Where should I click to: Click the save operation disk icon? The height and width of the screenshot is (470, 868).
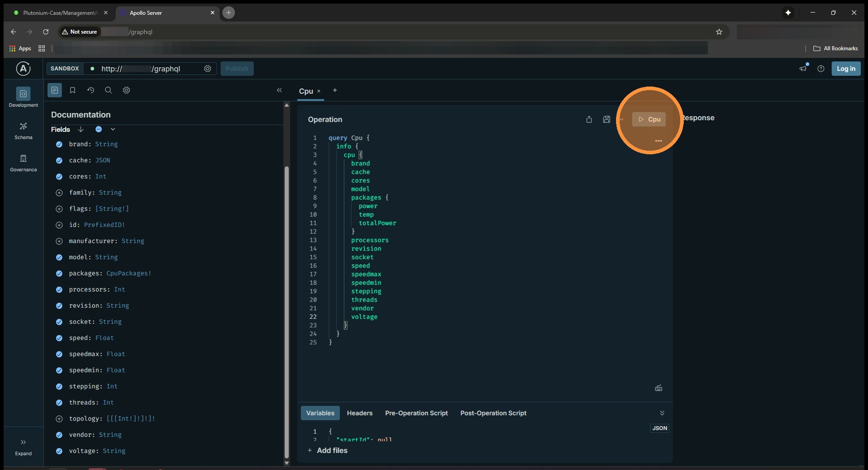[606, 119]
